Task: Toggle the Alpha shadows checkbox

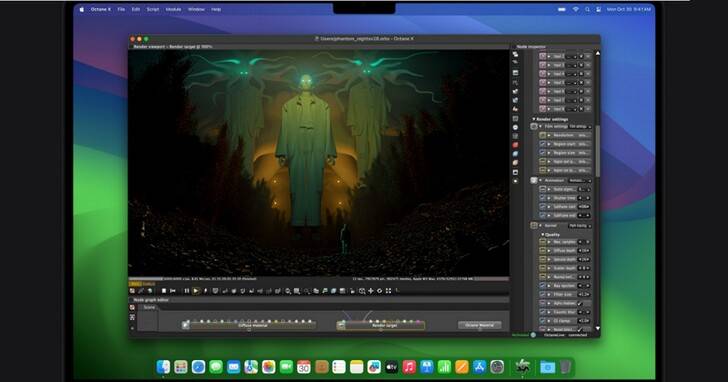Action: 579,304
